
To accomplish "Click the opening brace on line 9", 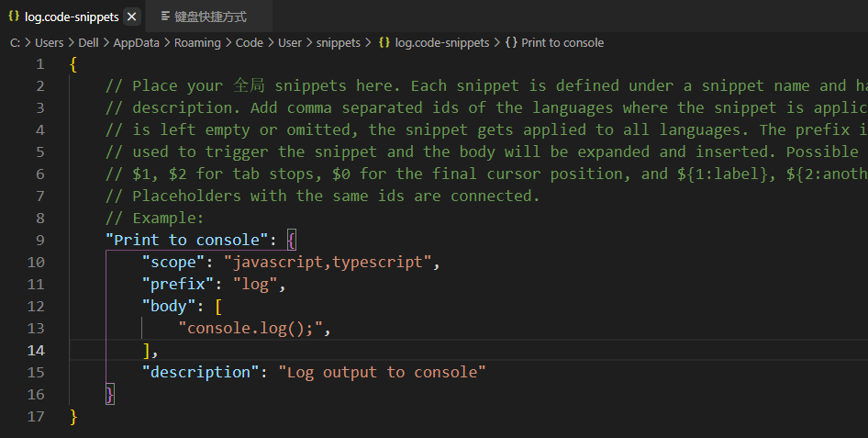I will coord(292,241).
